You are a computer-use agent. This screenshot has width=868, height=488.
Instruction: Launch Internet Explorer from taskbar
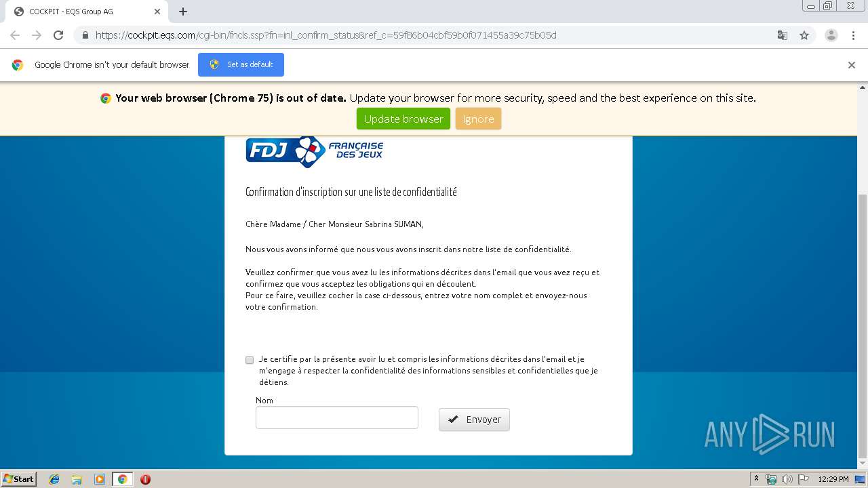pyautogui.click(x=54, y=479)
